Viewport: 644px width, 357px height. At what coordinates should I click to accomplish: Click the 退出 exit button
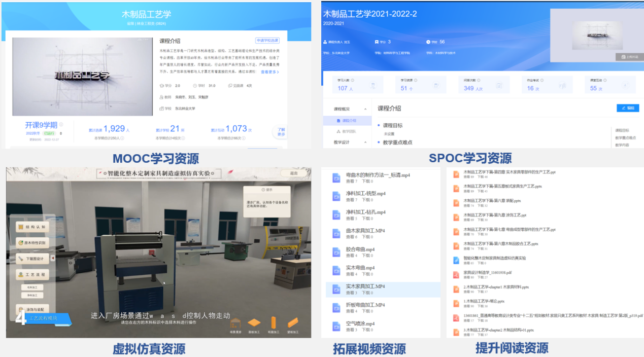pos(293,173)
